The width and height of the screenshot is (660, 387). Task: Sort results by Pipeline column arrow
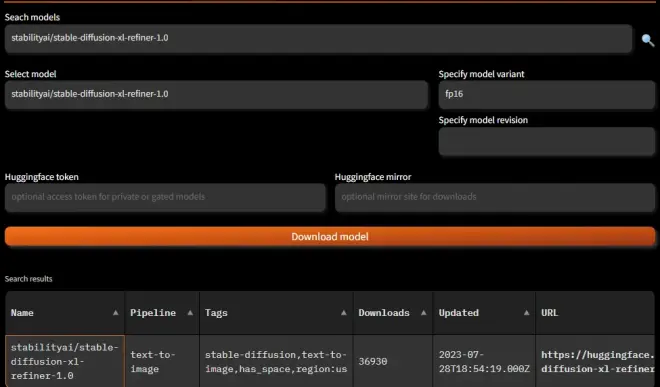point(190,312)
